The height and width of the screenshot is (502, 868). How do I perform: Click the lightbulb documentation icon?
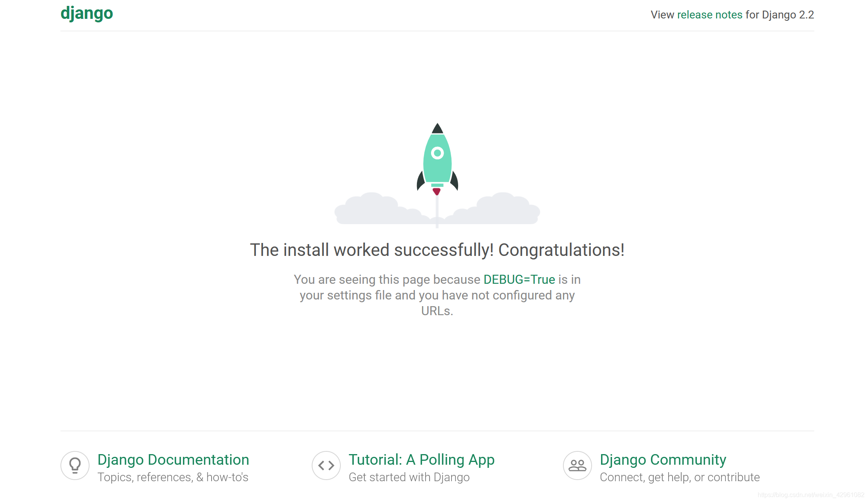75,465
